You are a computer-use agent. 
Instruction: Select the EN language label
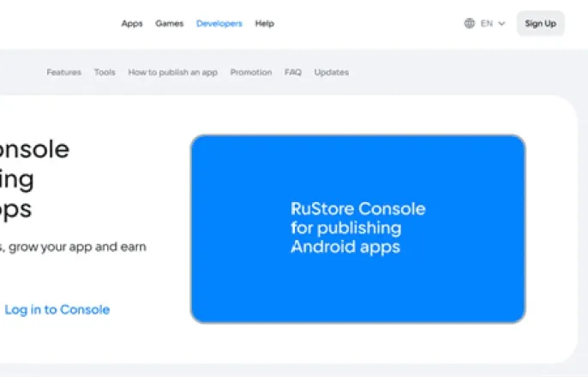click(x=487, y=24)
